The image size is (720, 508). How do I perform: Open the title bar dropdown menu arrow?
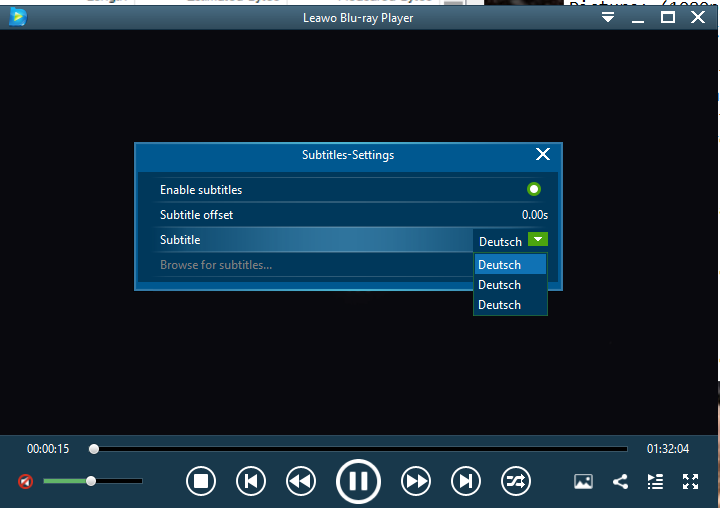tap(608, 17)
